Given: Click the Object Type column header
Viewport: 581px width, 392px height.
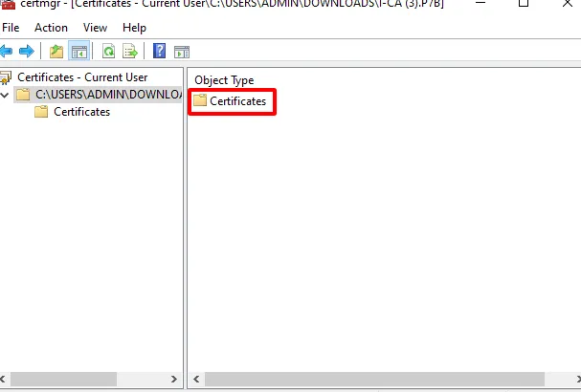Looking at the screenshot, I should [224, 80].
